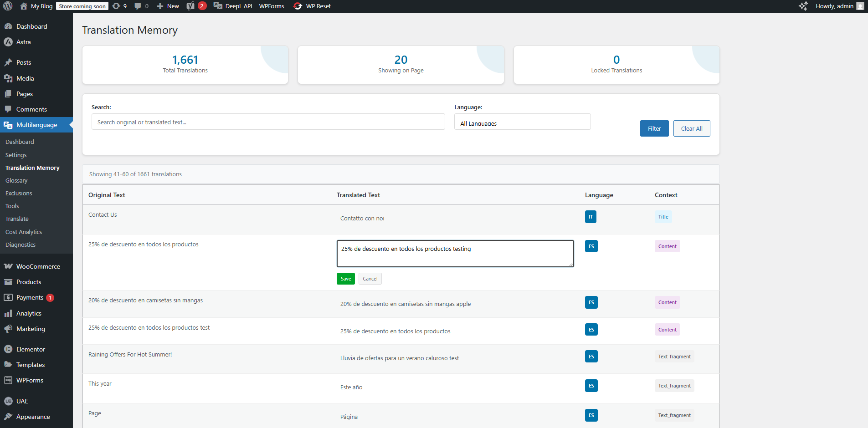Viewport: 868px width, 428px height.
Task: Click the IT language badge for Contact Us
Action: pos(591,217)
